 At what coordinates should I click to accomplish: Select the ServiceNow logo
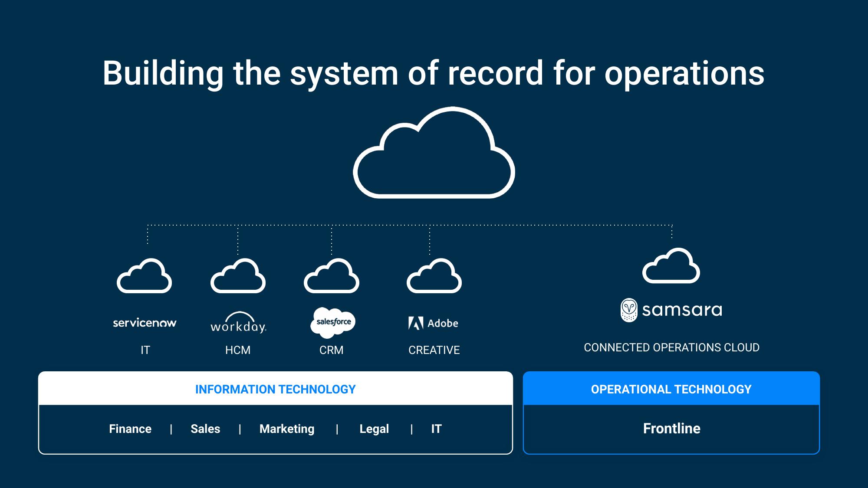(145, 323)
